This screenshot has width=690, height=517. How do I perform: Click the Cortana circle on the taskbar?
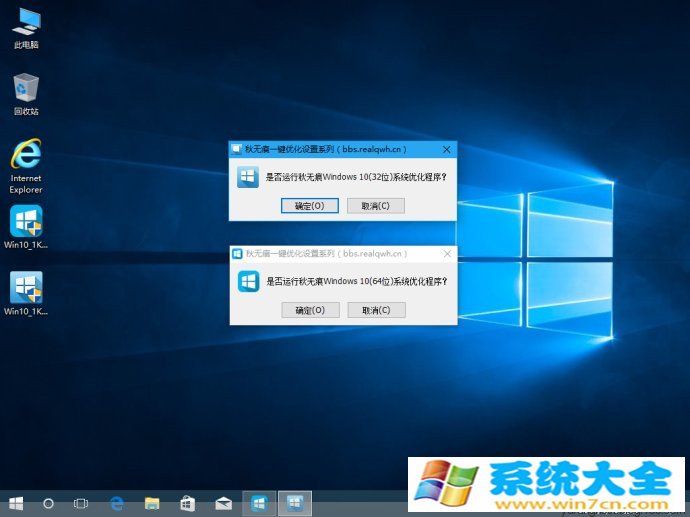48,502
